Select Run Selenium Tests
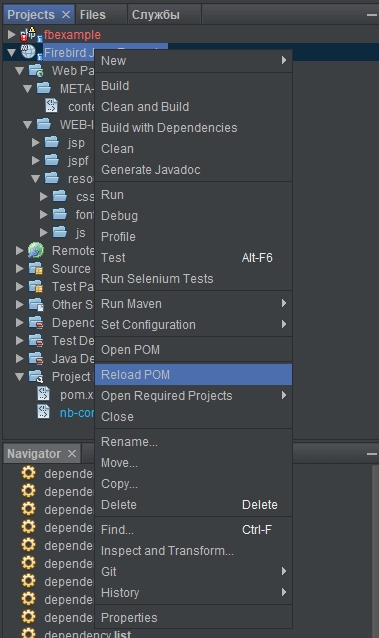 click(x=193, y=279)
